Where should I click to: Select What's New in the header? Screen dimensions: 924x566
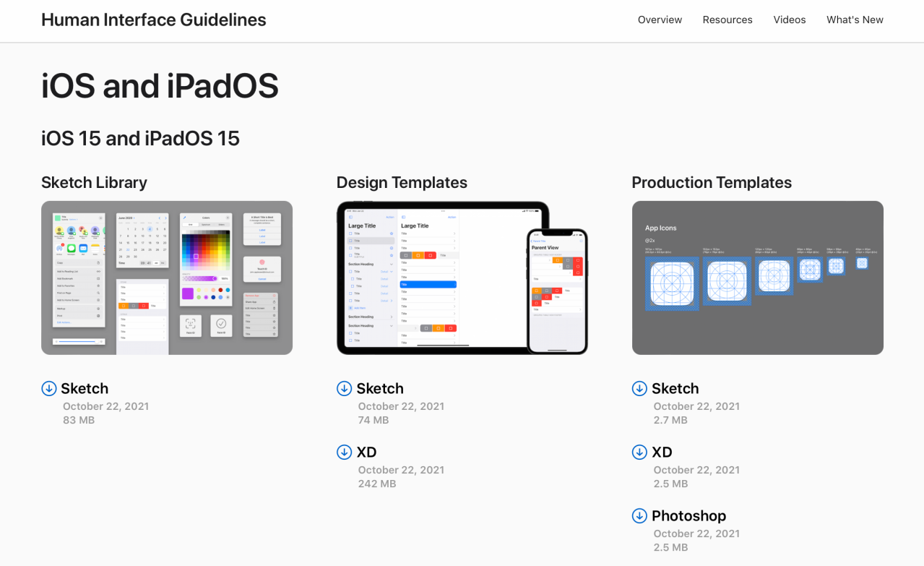(855, 20)
